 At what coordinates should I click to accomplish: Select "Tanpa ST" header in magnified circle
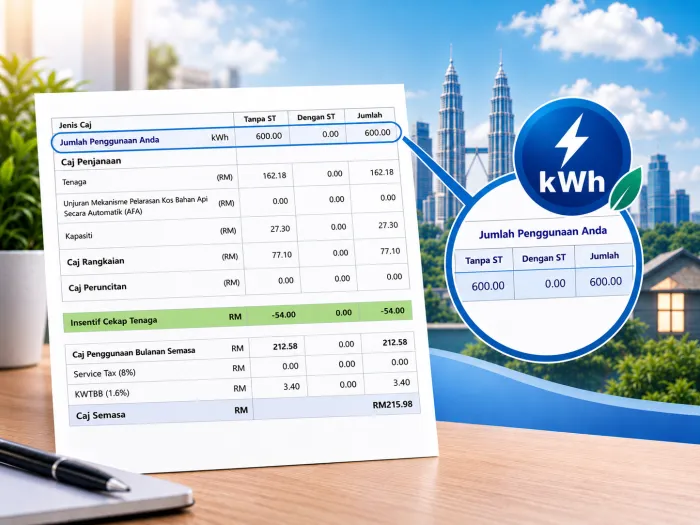tap(483, 260)
